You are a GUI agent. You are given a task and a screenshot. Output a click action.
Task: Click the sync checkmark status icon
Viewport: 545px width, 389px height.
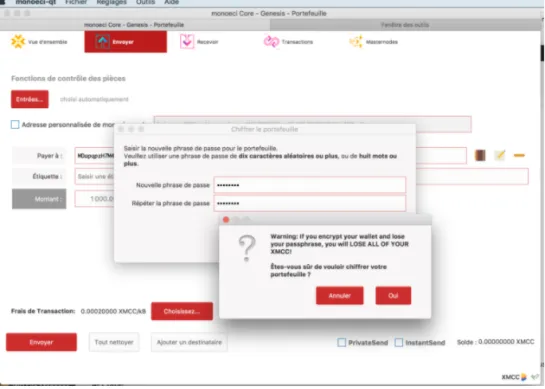[535, 377]
